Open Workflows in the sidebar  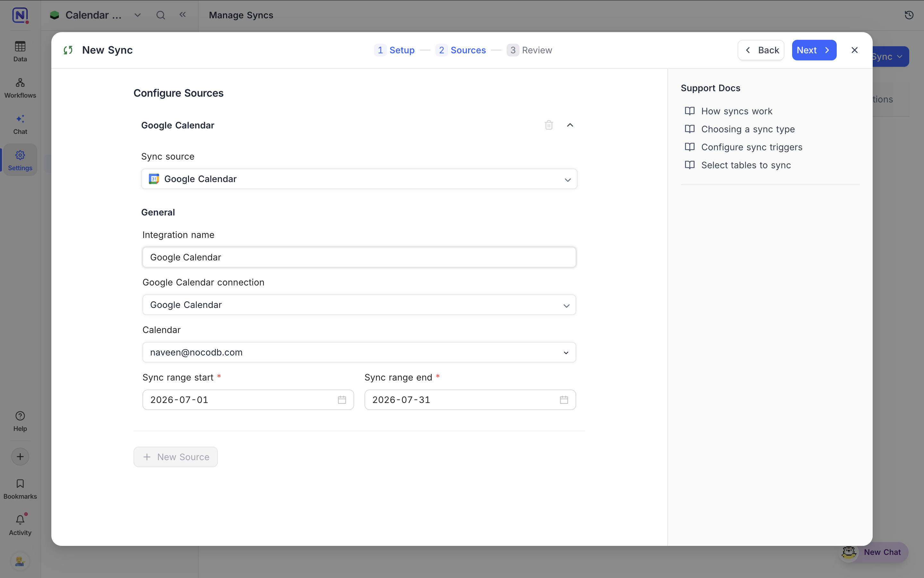point(20,88)
